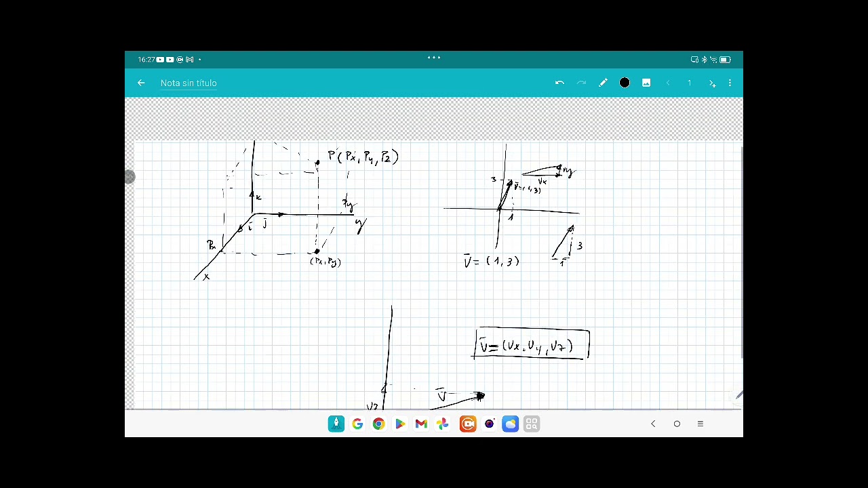Go to the previous page
The image size is (868, 488).
click(668, 83)
